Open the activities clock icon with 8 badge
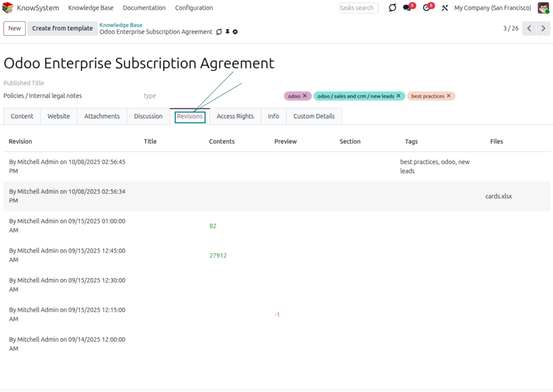This screenshot has width=553, height=392. (x=426, y=8)
